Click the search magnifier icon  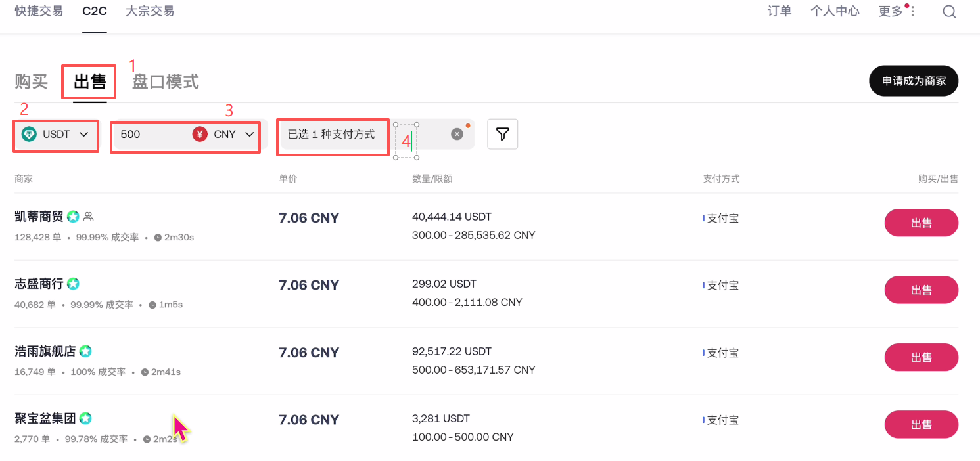pos(949,12)
